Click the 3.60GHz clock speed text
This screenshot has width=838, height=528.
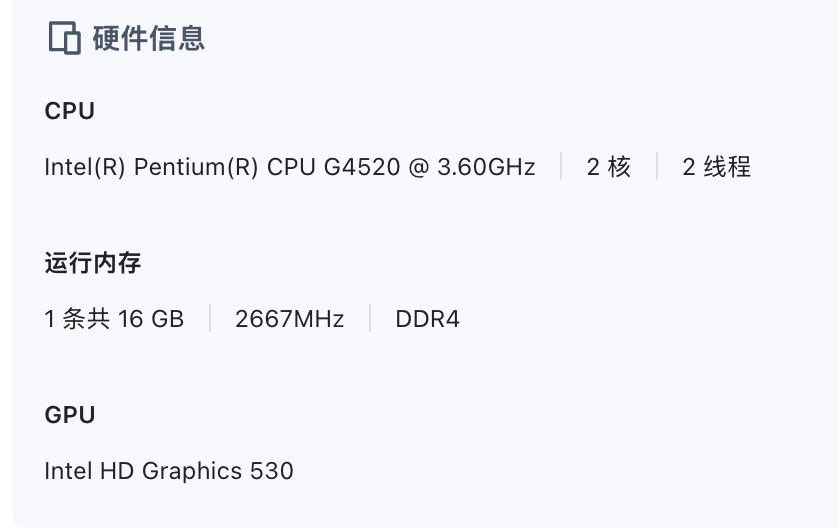pyautogui.click(x=486, y=167)
